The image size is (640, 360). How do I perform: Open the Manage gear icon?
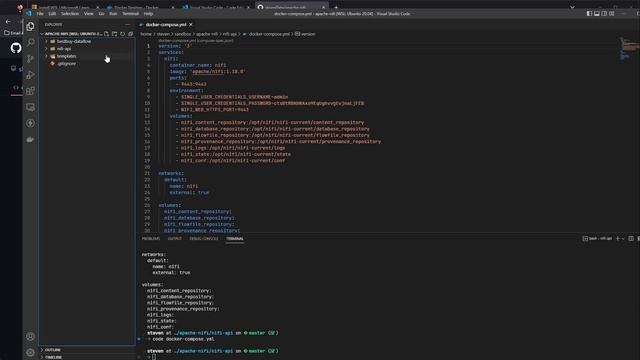point(30,353)
